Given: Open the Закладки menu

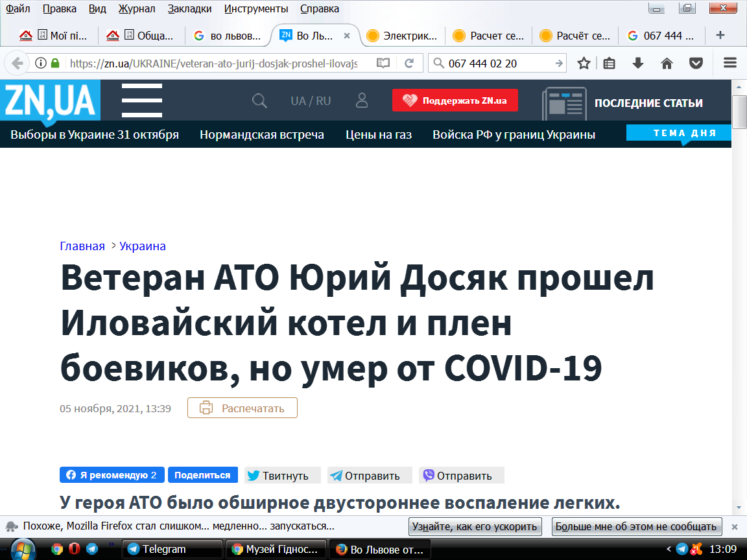Looking at the screenshot, I should (189, 8).
